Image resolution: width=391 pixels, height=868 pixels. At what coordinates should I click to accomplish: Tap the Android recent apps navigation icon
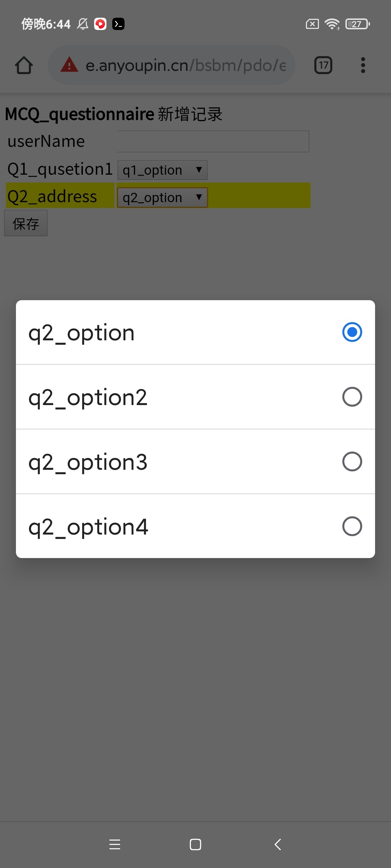[115, 844]
